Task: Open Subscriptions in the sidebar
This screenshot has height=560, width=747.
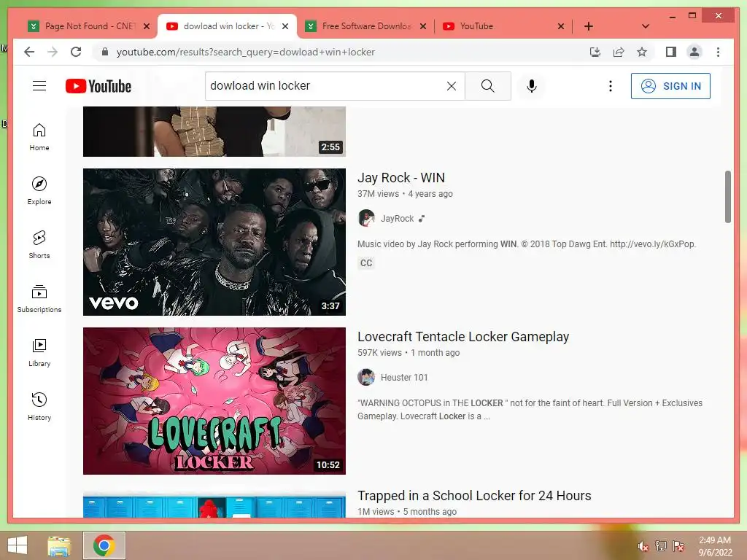Action: (39, 298)
